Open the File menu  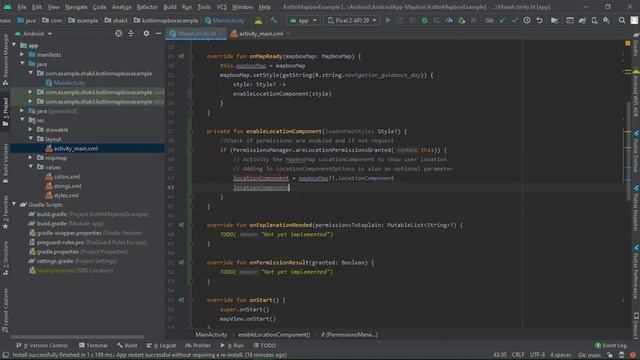22,7
